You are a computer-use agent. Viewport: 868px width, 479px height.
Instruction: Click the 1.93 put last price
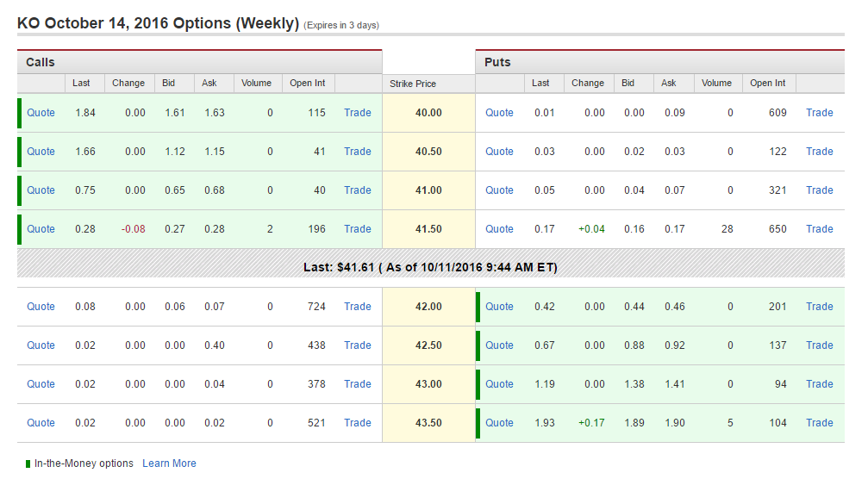[x=545, y=423]
